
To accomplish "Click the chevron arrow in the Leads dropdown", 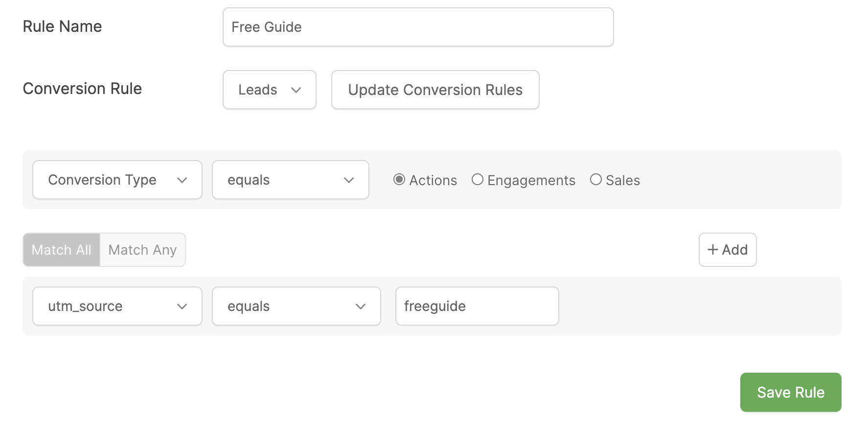I will coord(296,90).
